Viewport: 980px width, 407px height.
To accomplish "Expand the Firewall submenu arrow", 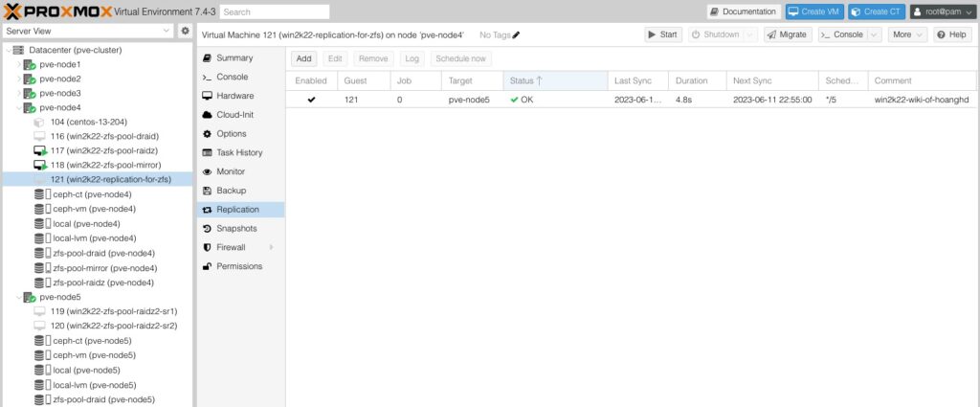I will pos(272,248).
